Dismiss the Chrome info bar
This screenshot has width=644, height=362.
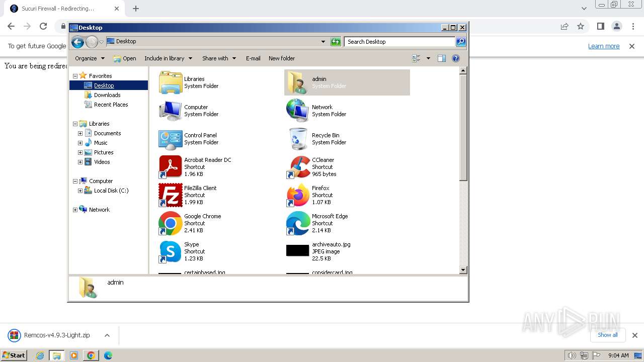632,46
